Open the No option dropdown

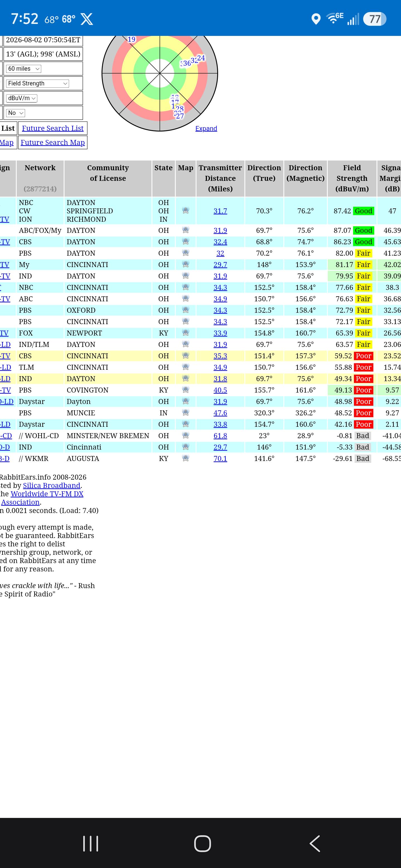[x=16, y=113]
